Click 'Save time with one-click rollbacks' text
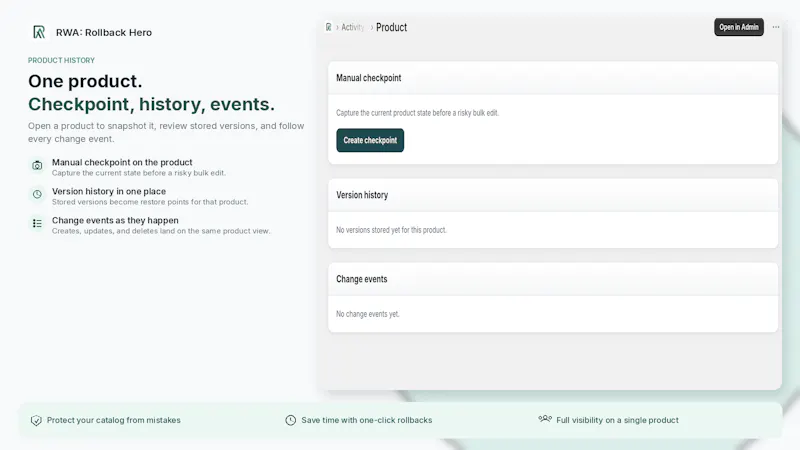Screen dimensions: 800x450 coord(366,420)
